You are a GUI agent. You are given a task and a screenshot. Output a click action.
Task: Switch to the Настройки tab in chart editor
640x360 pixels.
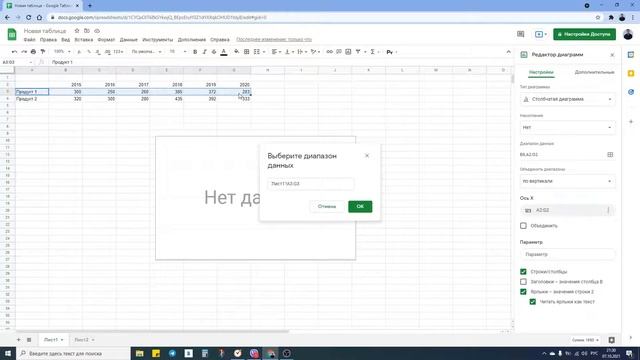pyautogui.click(x=541, y=72)
